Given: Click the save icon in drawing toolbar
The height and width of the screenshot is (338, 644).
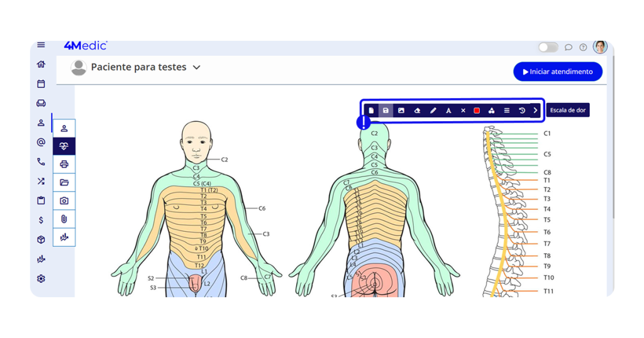Looking at the screenshot, I should pyautogui.click(x=386, y=111).
